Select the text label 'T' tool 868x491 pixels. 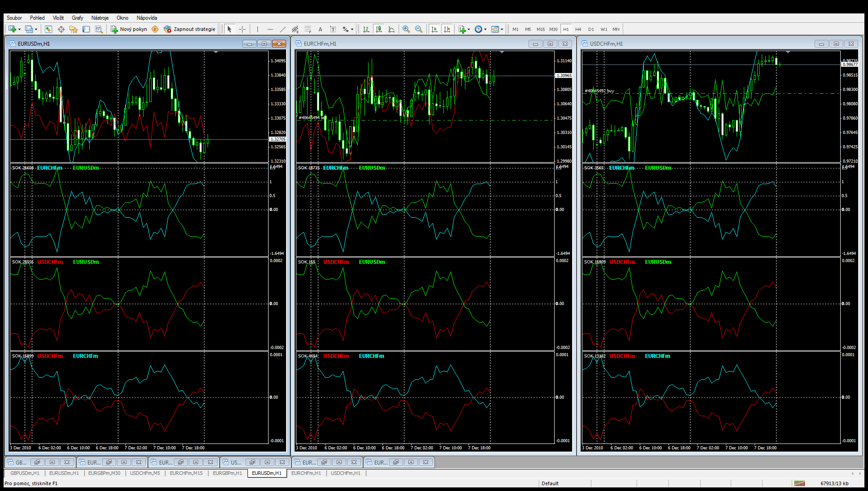tap(333, 29)
